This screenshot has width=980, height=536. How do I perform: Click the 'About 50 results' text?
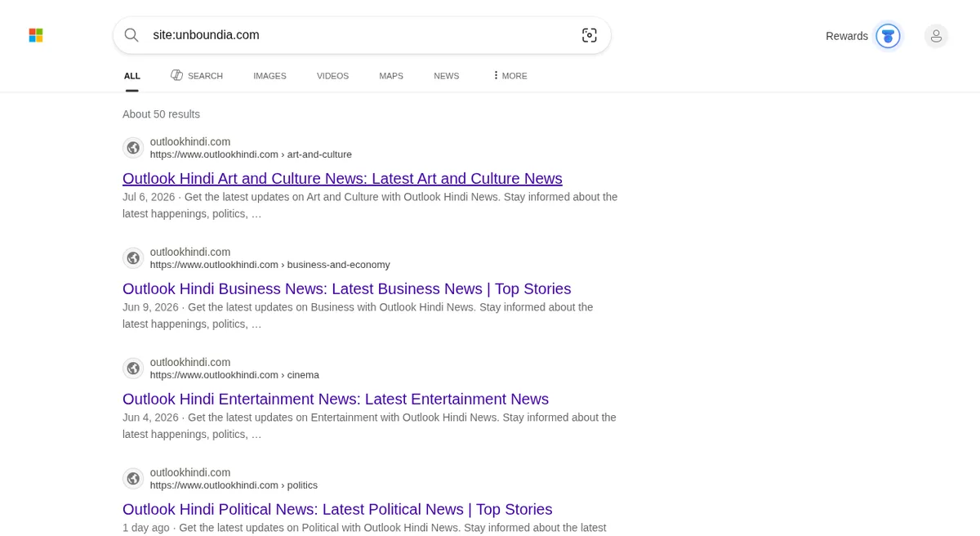point(161,114)
